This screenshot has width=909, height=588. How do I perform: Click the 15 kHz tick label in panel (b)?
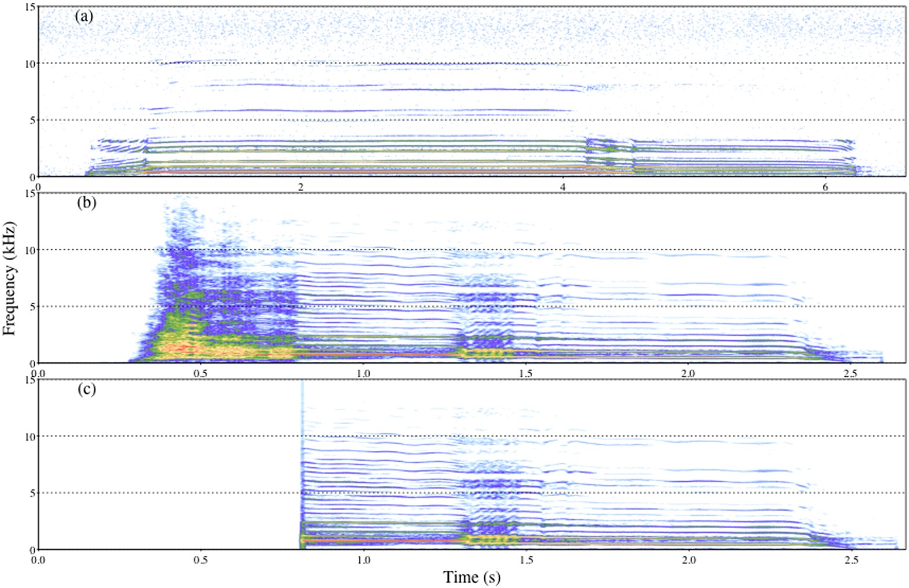(31, 193)
